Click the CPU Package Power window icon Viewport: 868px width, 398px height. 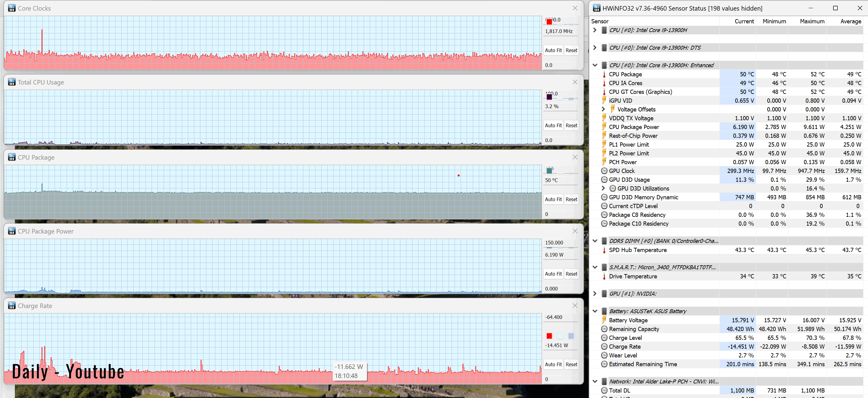(12, 231)
